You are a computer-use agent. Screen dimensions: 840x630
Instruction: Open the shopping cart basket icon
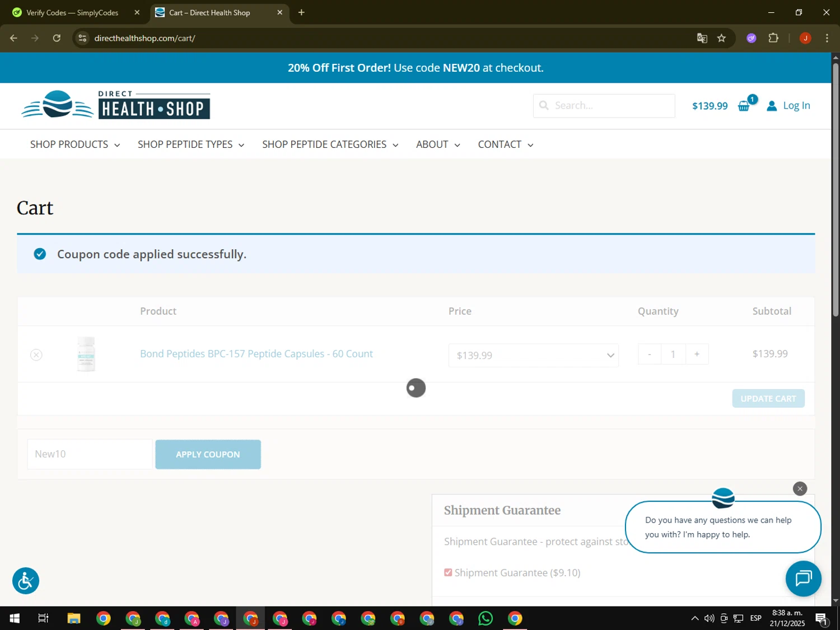pos(744,106)
